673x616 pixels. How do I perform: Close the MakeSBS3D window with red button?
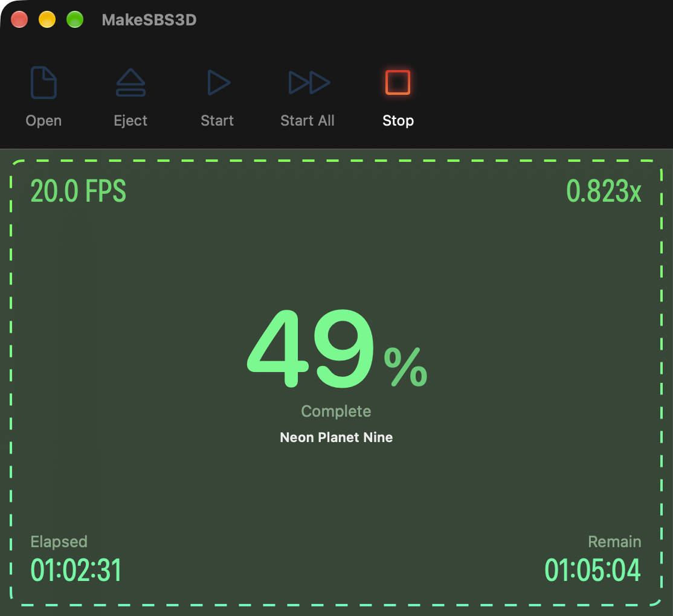(19, 20)
